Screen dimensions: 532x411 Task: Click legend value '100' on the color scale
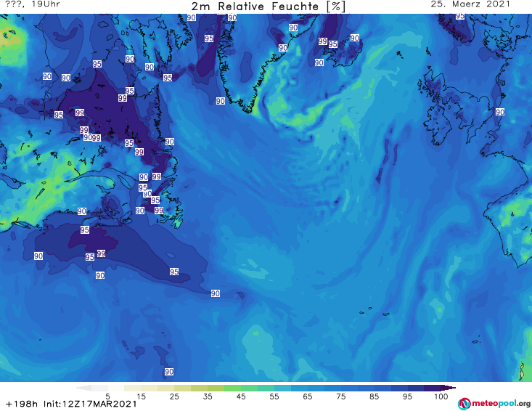(441, 396)
